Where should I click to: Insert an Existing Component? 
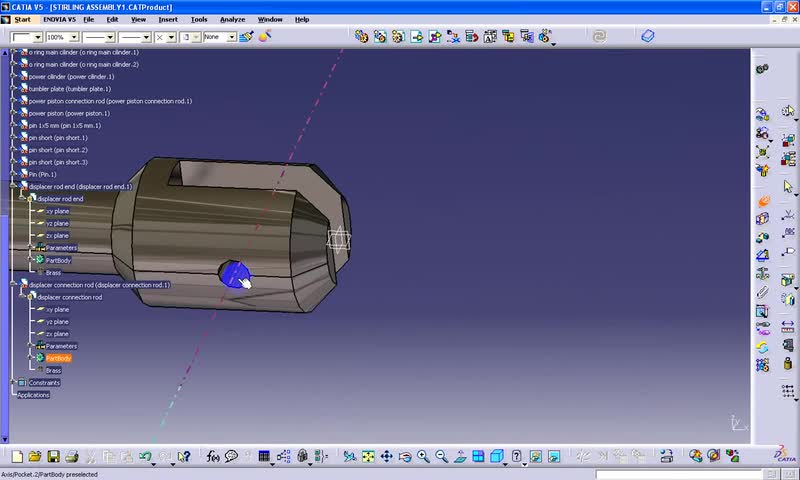click(x=416, y=36)
